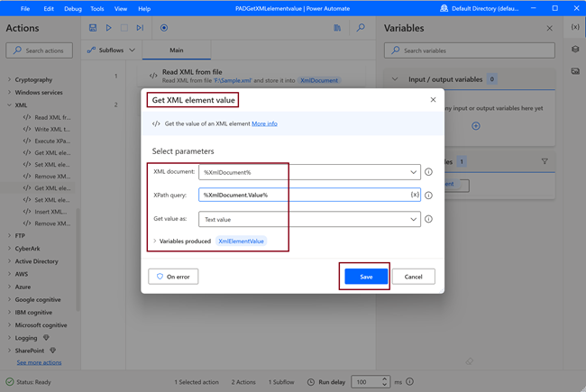586x392 pixels.
Task: Click the SharePoint premium diamond icon
Action: 52,351
